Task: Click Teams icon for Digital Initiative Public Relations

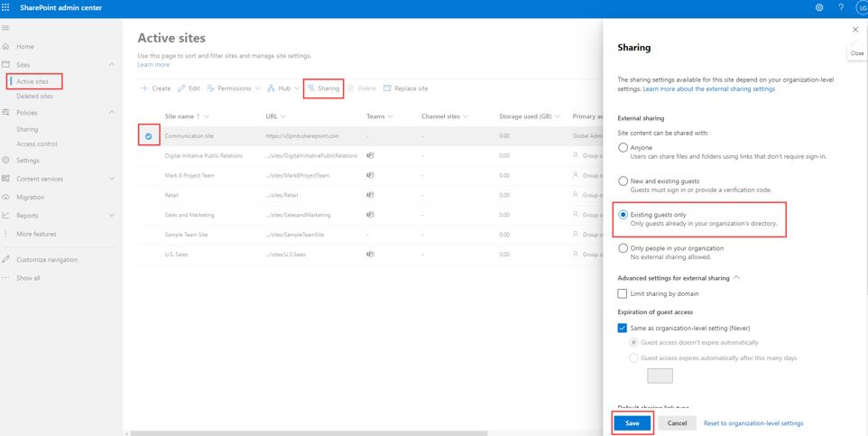Action: pyautogui.click(x=370, y=155)
